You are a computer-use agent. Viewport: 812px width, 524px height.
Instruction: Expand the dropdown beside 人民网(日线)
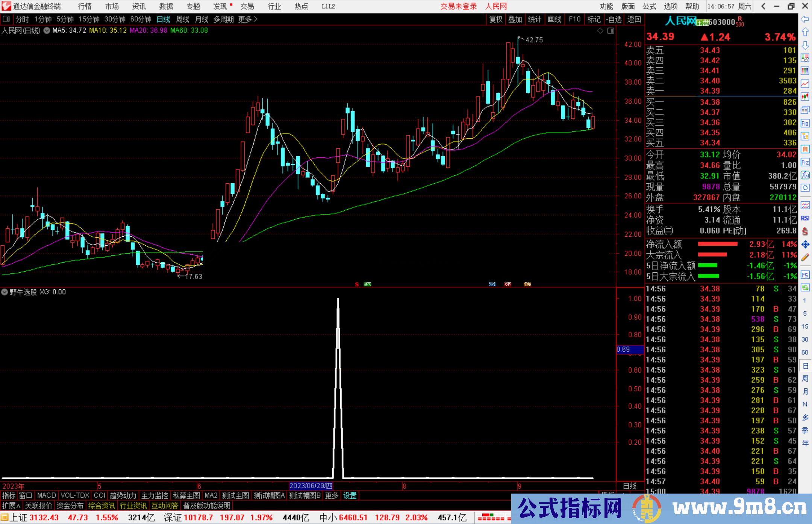[47, 31]
